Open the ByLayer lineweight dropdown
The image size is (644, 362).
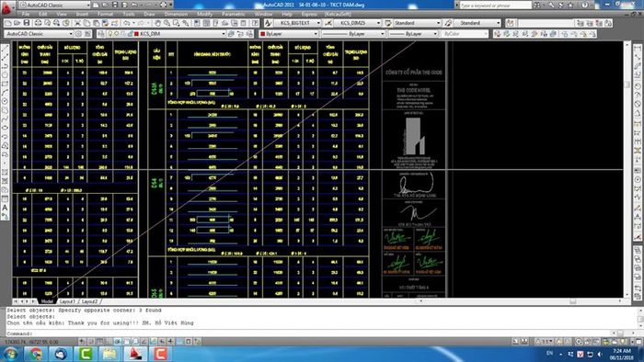pyautogui.click(x=435, y=34)
